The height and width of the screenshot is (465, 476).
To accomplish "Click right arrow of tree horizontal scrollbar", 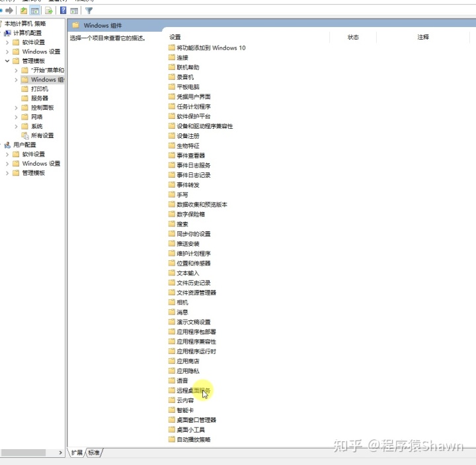I will (60, 452).
